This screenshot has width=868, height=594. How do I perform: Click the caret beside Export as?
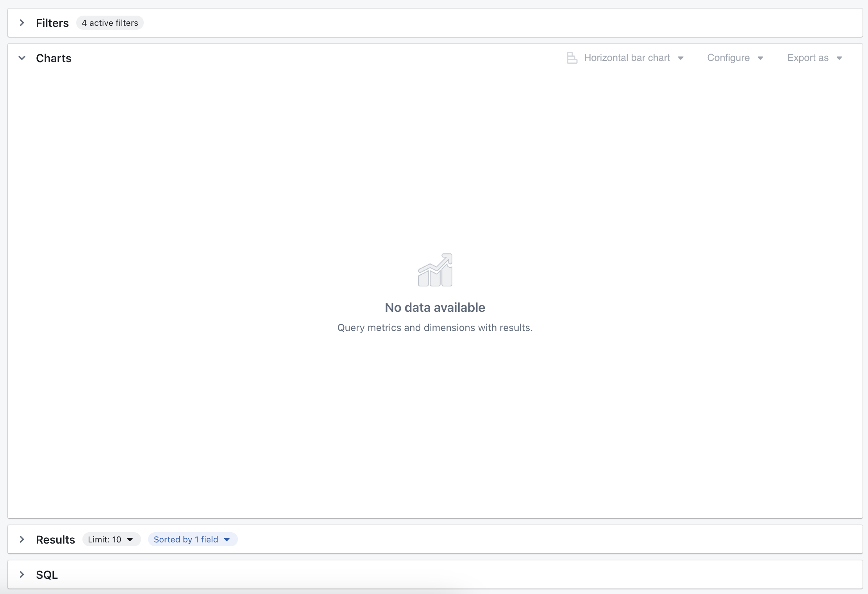[x=839, y=57]
